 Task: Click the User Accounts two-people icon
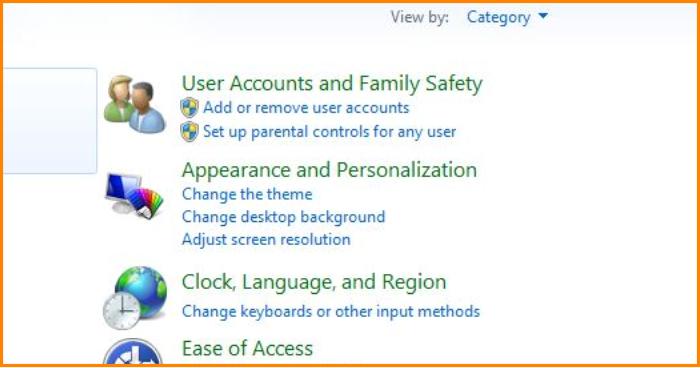click(134, 105)
